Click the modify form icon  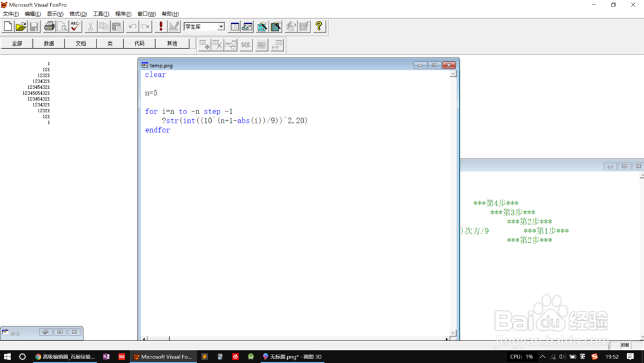coord(174,26)
